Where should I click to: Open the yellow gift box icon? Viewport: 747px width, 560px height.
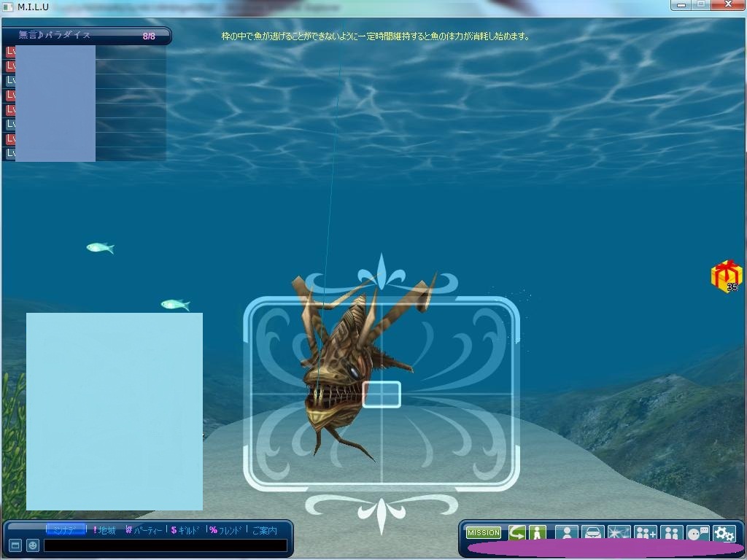(x=726, y=276)
